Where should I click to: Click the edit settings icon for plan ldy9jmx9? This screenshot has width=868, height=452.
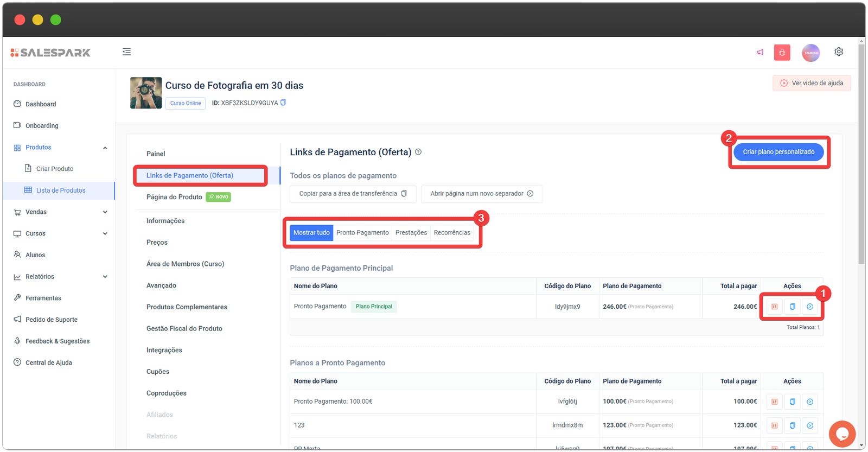click(774, 307)
